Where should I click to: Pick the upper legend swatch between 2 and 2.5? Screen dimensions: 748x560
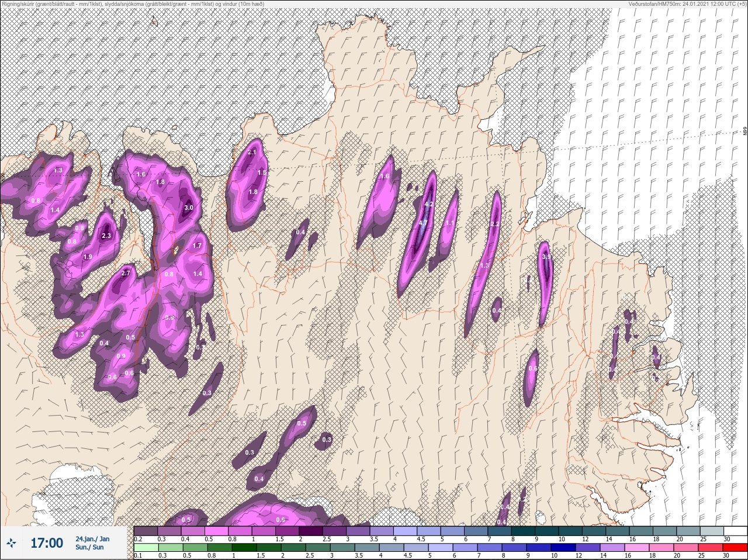pos(311,531)
